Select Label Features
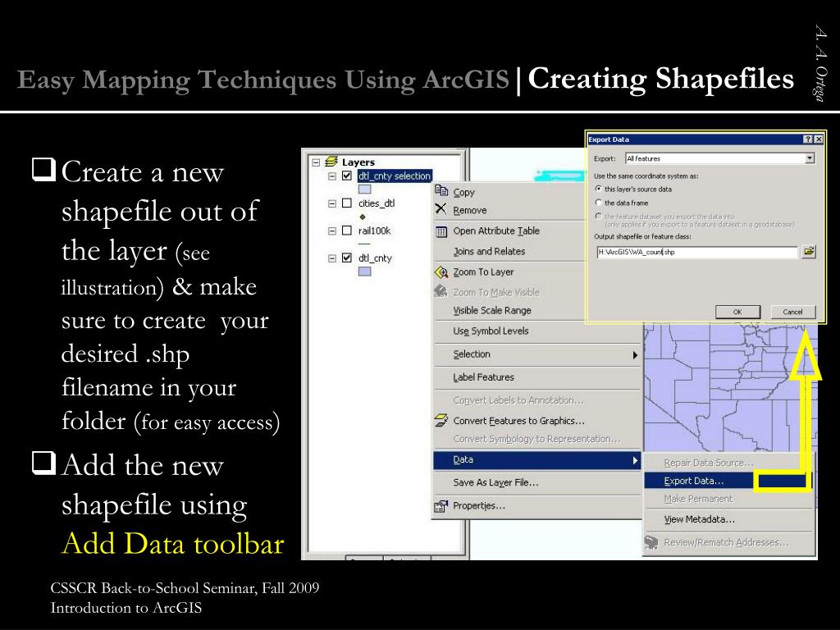Viewport: 840px width, 630px height. tap(483, 377)
